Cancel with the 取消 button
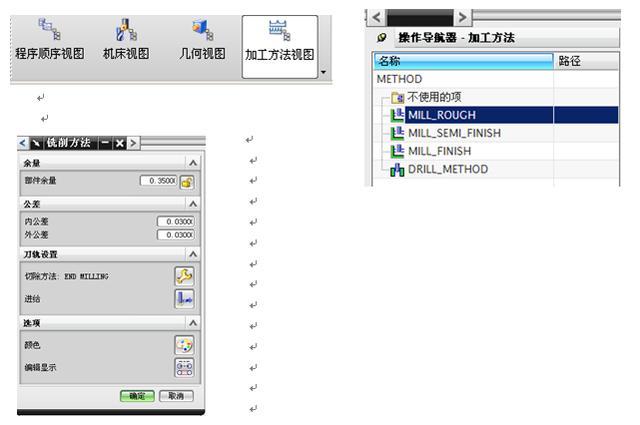The height and width of the screenshot is (425, 640). (176, 396)
